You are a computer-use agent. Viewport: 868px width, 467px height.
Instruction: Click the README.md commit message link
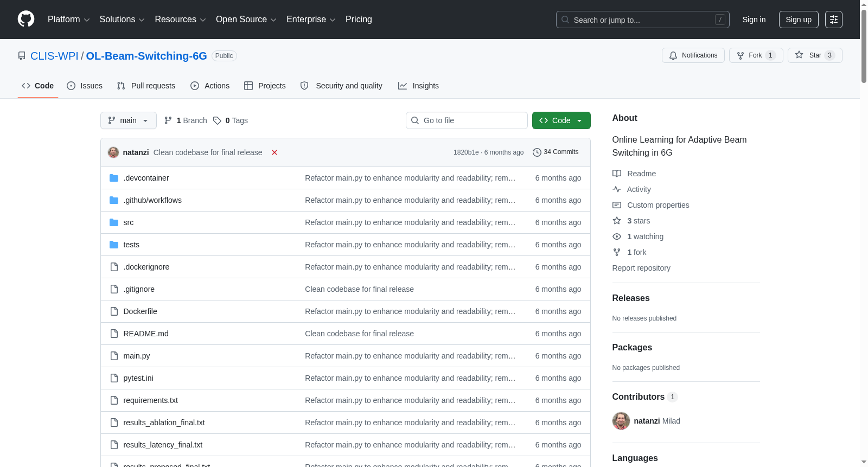(x=359, y=334)
